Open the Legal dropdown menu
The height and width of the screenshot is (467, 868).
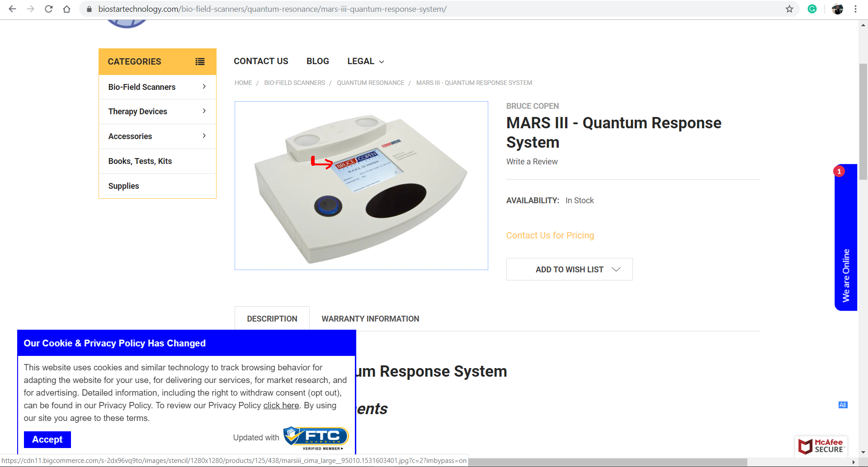pyautogui.click(x=365, y=61)
